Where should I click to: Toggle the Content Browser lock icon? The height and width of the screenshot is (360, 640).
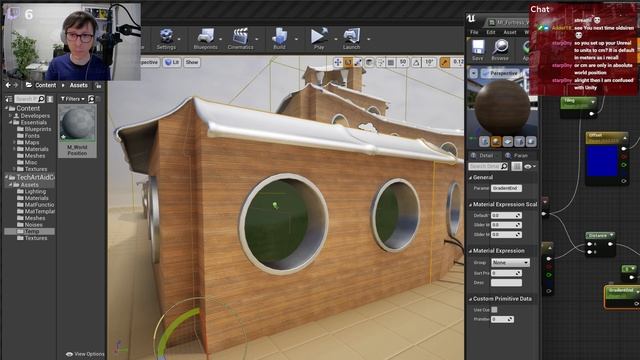tap(98, 86)
